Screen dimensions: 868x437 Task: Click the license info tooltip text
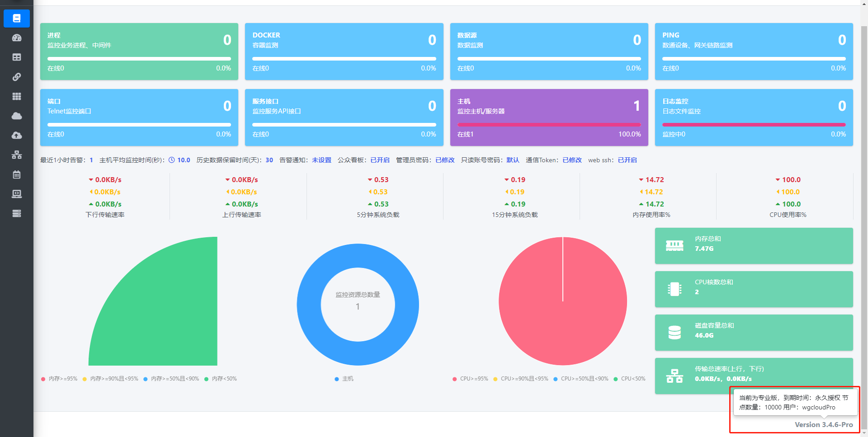click(794, 402)
